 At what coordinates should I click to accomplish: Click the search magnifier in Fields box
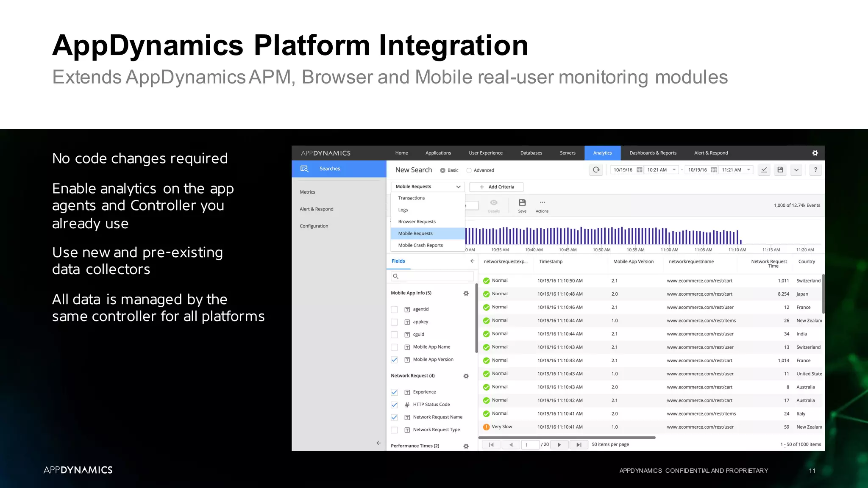[395, 277]
